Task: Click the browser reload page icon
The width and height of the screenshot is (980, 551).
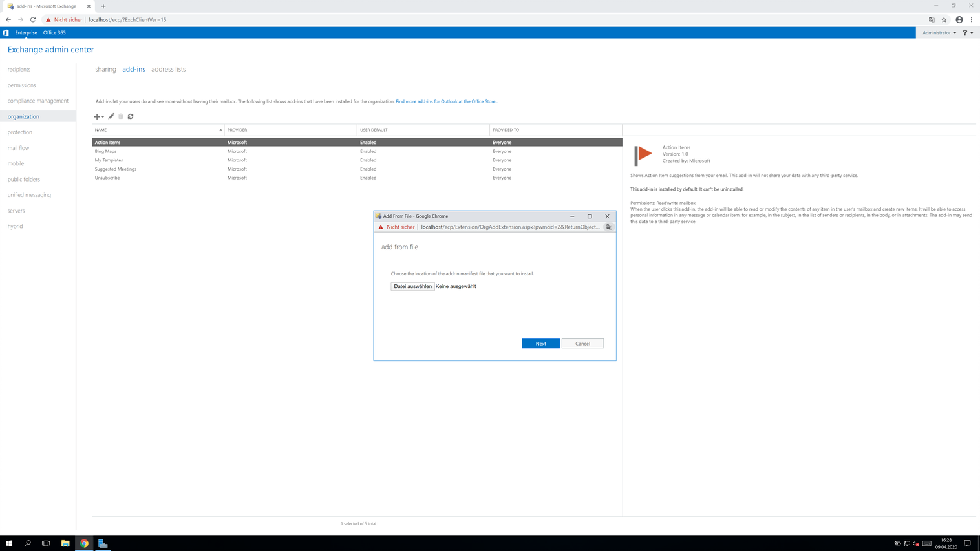Action: [33, 19]
